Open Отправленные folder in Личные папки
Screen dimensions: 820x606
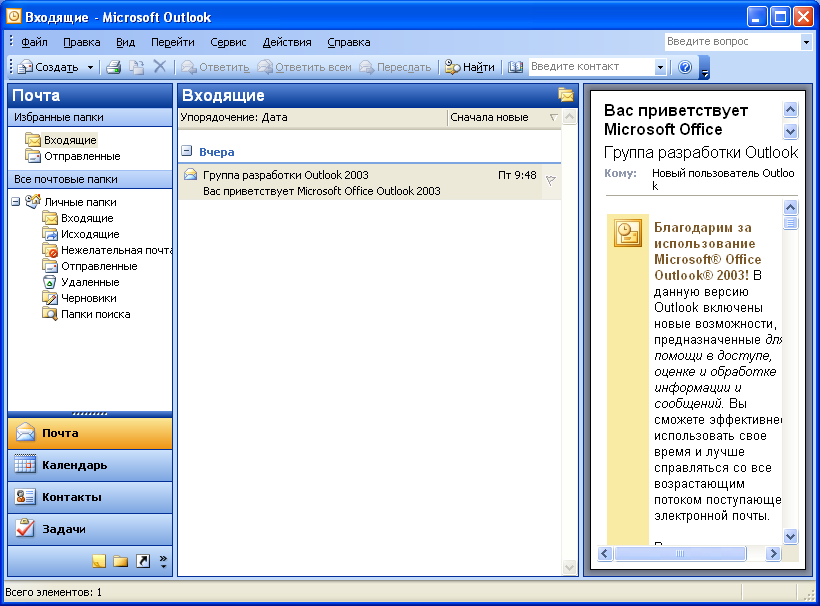coord(90,266)
